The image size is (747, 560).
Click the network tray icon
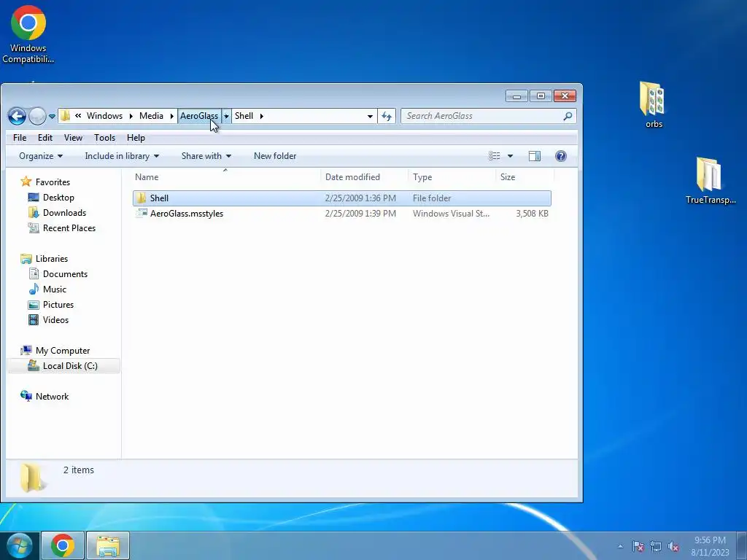(656, 546)
